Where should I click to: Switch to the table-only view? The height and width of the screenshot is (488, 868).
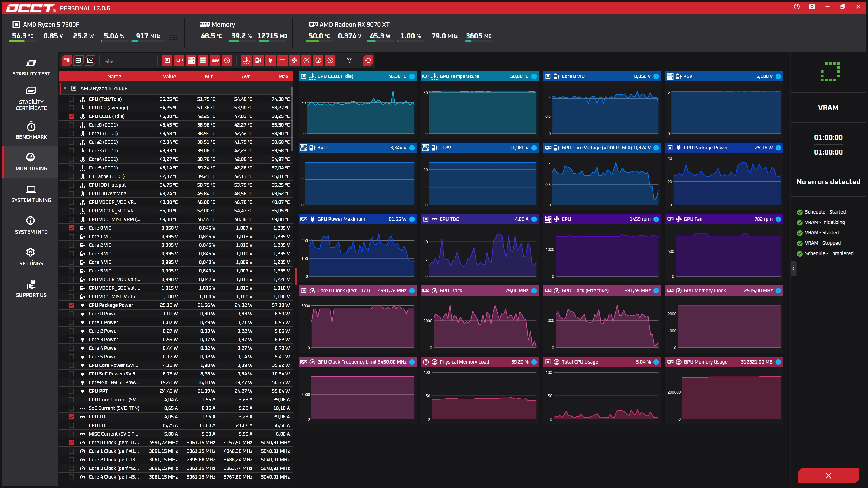pos(78,61)
